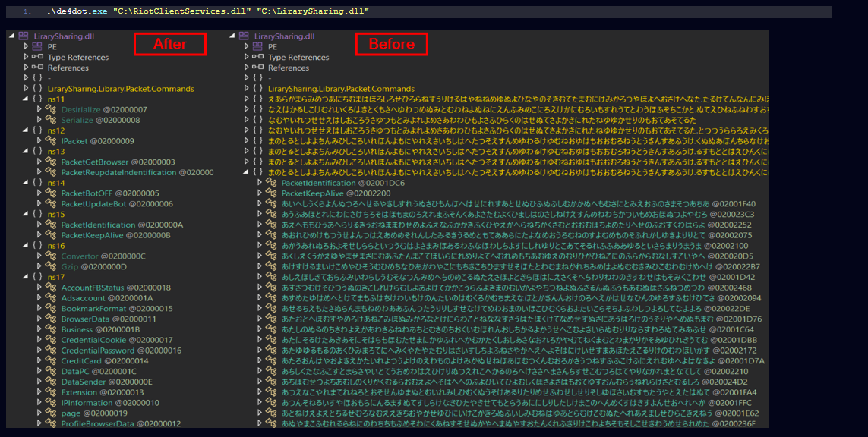Click the class icon beside Gzip @0200000D

[x=51, y=266]
